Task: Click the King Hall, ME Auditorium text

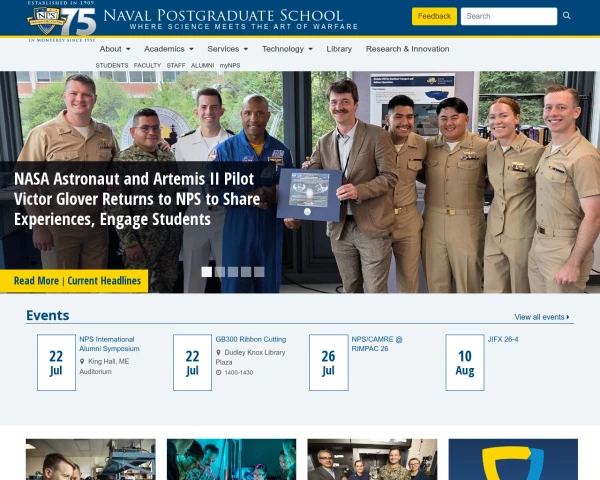Action: pos(104,366)
